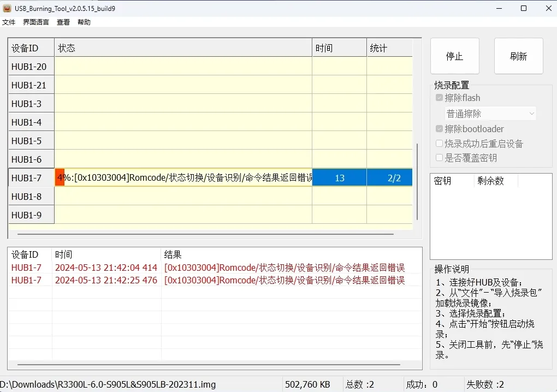This screenshot has height=392, width=557.
Task: Open the 文件 menu
Action: pos(9,22)
